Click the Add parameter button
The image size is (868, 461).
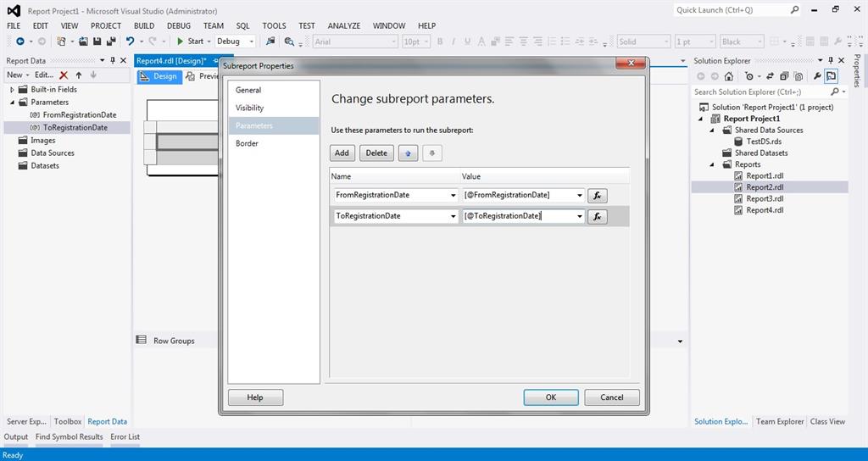coord(342,153)
